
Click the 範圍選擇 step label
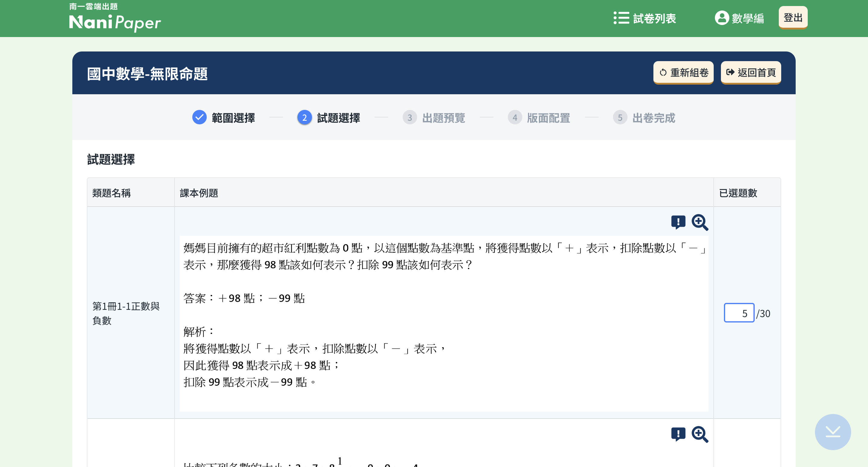coord(233,118)
